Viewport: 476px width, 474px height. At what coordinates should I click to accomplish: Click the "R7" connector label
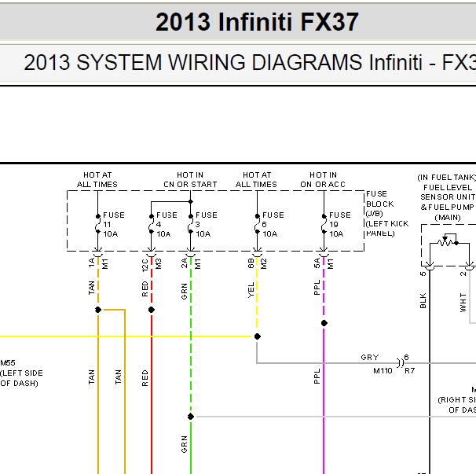click(x=409, y=371)
